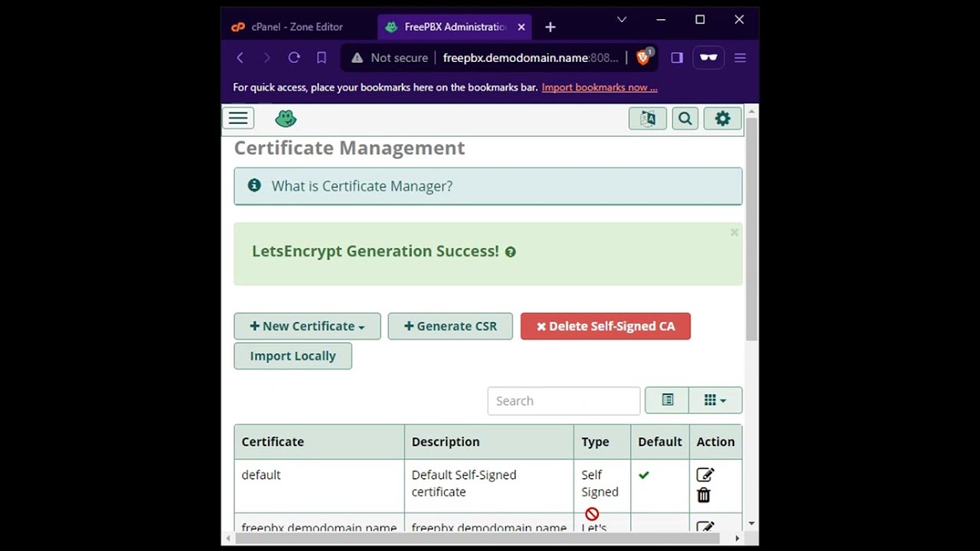The height and width of the screenshot is (551, 980).
Task: Click Generate CSR button
Action: click(450, 326)
